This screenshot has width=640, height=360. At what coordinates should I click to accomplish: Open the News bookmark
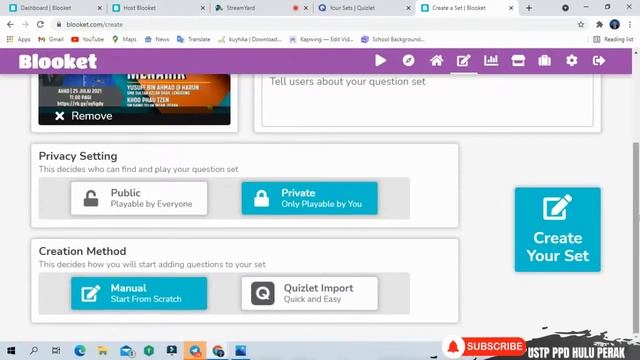157,39
